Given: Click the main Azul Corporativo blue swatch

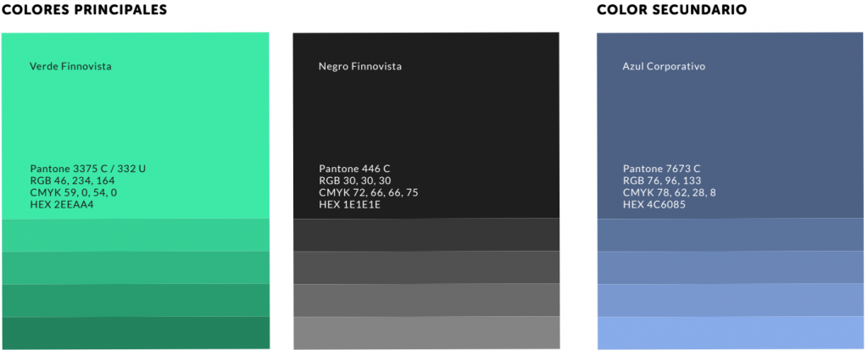Looking at the screenshot, I should (730, 125).
